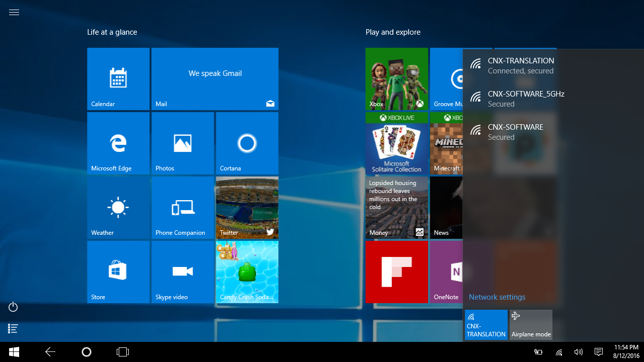Image resolution: width=644 pixels, height=362 pixels.
Task: Open the OneNote tile
Action: coord(446,272)
